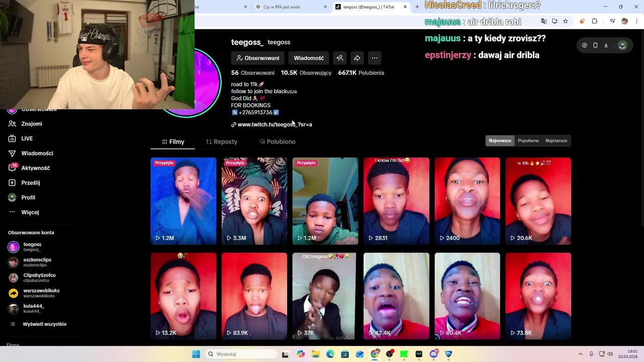Open the video with 20.6K views
The image size is (644, 362).
(538, 201)
